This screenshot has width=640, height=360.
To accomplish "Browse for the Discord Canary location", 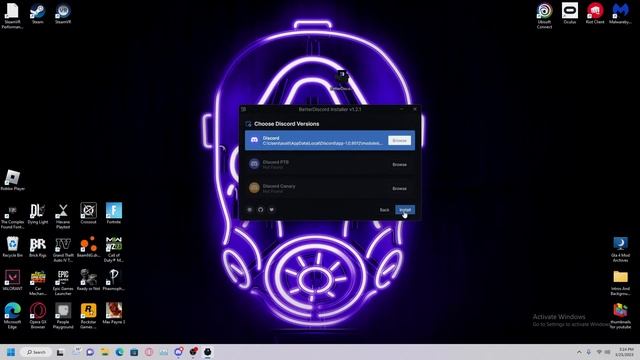I will 399,189.
